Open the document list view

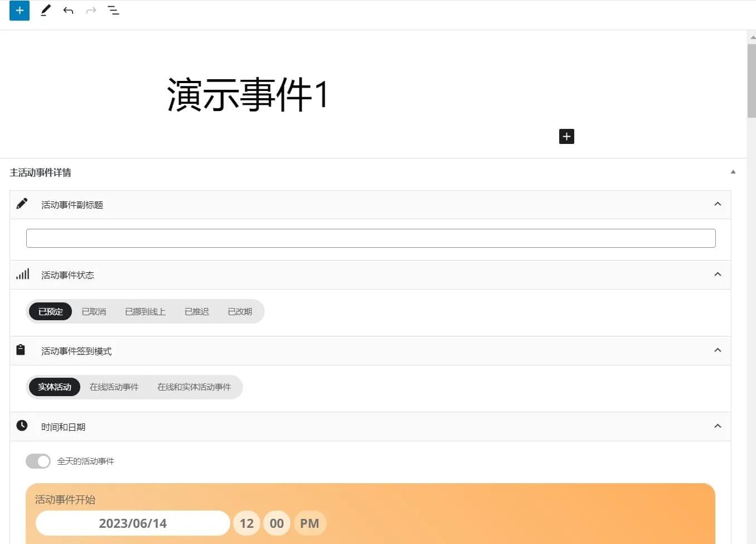(x=113, y=10)
